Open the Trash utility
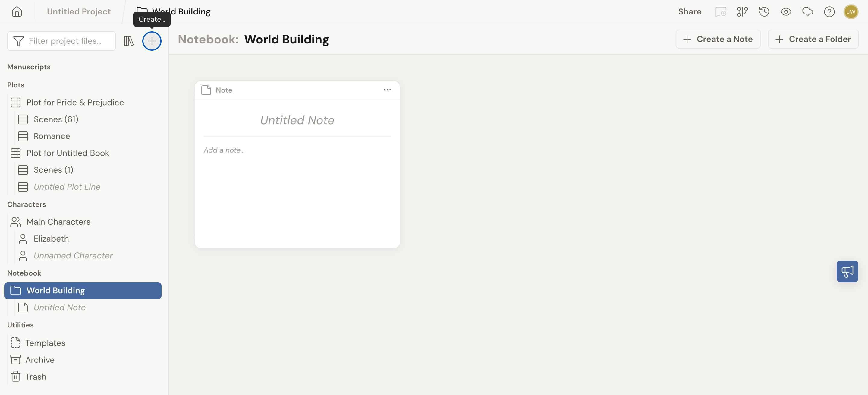This screenshot has width=868, height=395. [x=36, y=377]
